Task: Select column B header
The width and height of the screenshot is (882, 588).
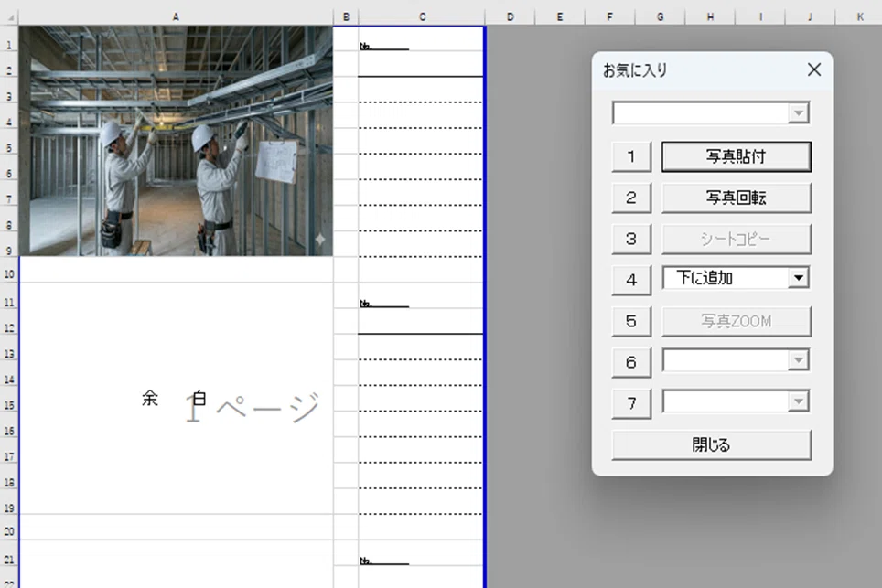Action: point(346,16)
